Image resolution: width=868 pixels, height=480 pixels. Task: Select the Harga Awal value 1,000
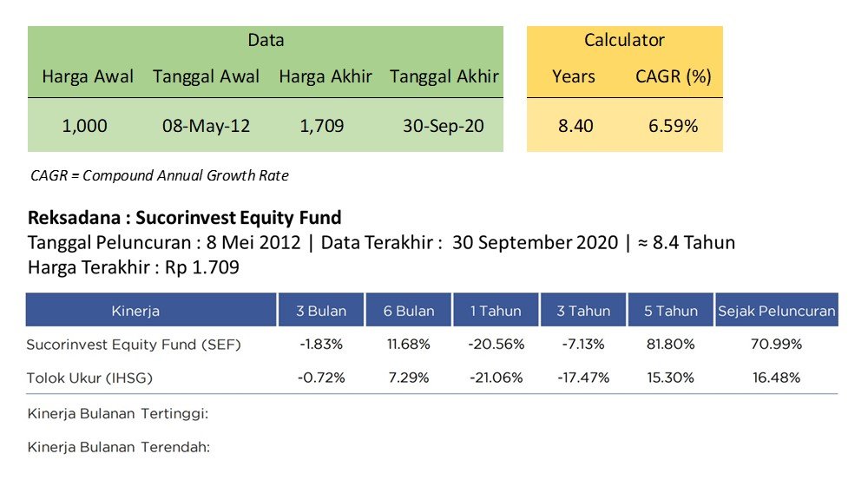(85, 126)
